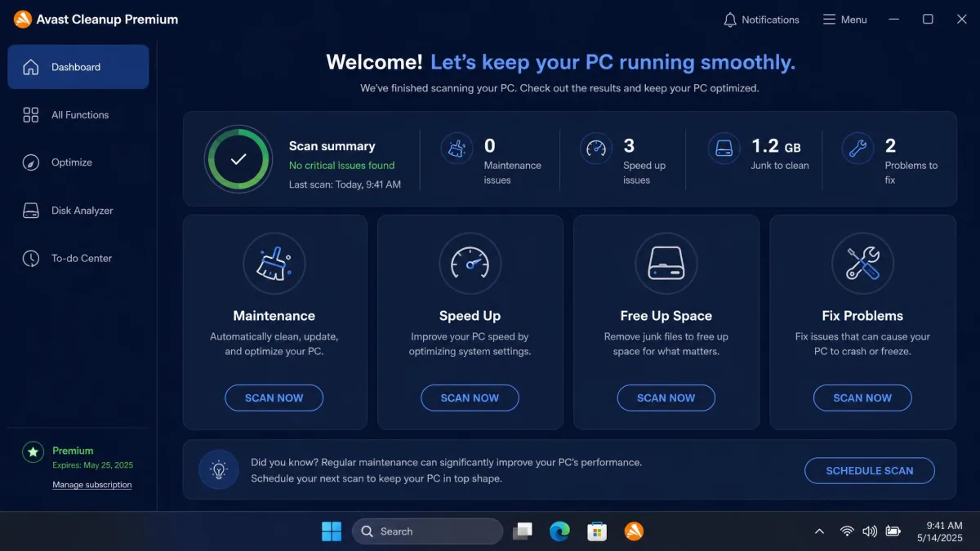Open To-do Center from sidebar
Viewport: 980px width, 551px height.
(x=78, y=258)
